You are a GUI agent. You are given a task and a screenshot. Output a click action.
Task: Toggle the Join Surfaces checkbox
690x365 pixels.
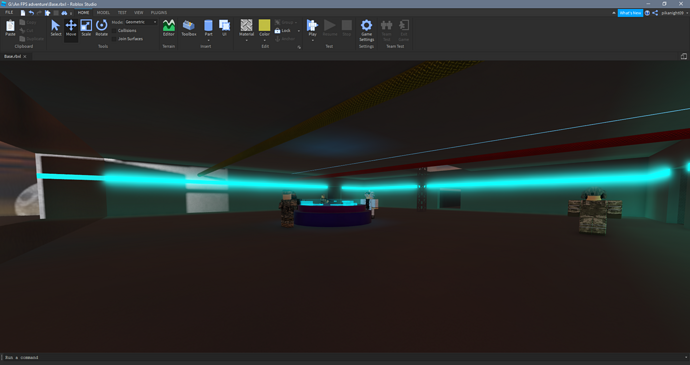[114, 39]
